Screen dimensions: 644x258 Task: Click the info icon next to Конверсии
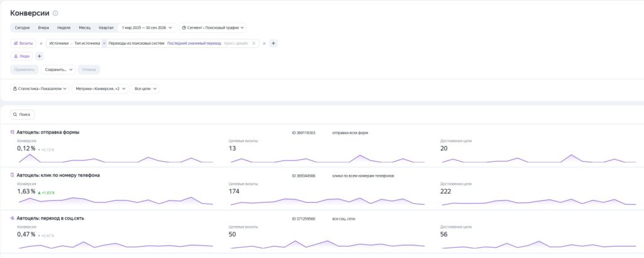point(55,14)
